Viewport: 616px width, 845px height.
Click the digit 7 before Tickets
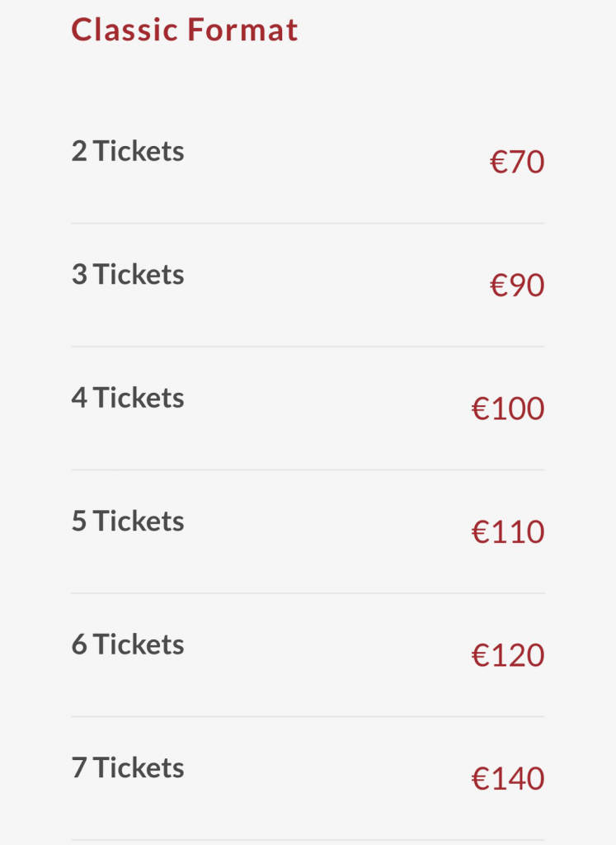tap(79, 768)
